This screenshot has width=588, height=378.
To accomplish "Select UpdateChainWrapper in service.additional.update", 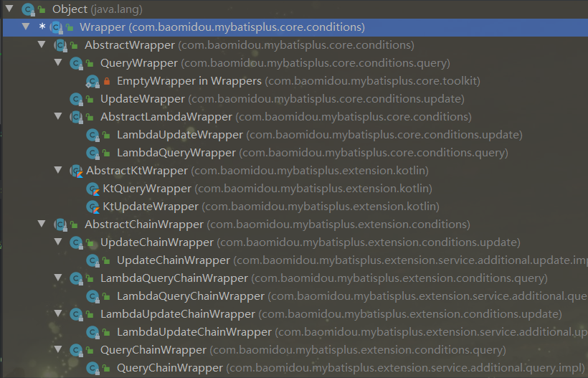I will tap(352, 260).
